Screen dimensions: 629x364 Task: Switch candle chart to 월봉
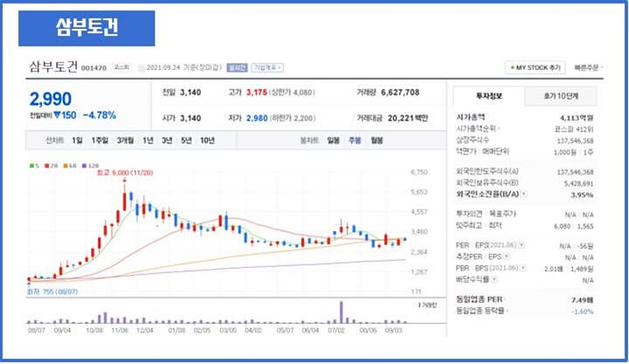(377, 141)
